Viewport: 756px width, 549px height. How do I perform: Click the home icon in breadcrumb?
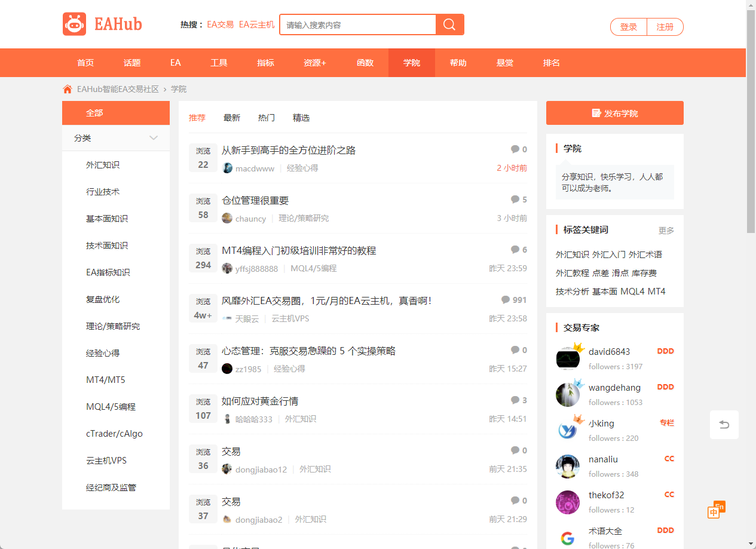[68, 89]
